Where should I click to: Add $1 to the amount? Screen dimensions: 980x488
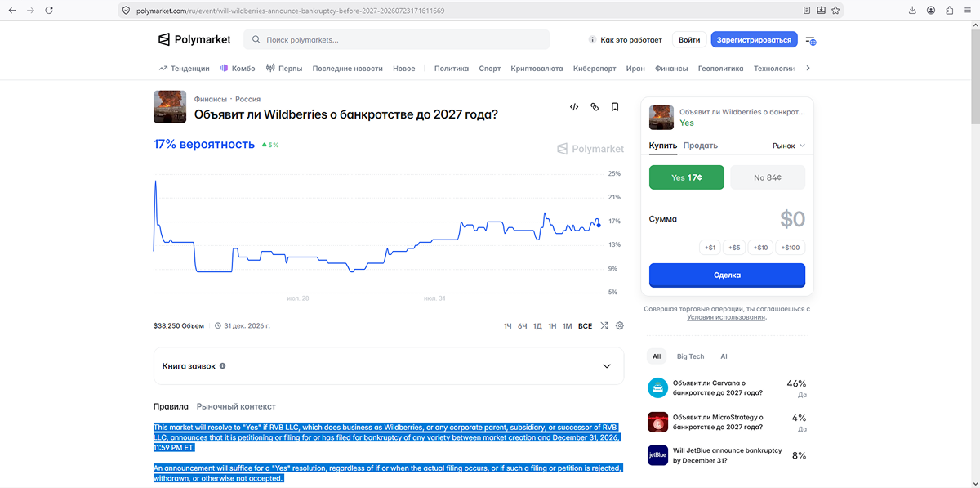point(709,247)
